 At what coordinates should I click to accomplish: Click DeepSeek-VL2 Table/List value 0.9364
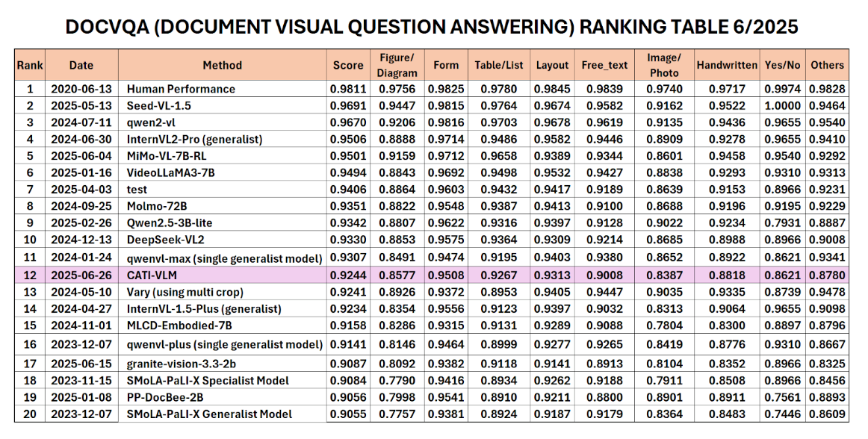499,240
